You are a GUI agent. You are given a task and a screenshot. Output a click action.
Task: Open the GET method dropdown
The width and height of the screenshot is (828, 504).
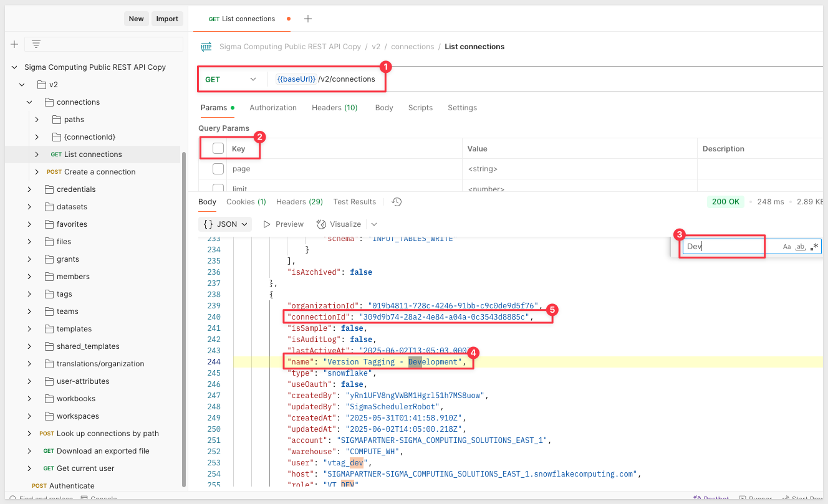click(x=231, y=79)
